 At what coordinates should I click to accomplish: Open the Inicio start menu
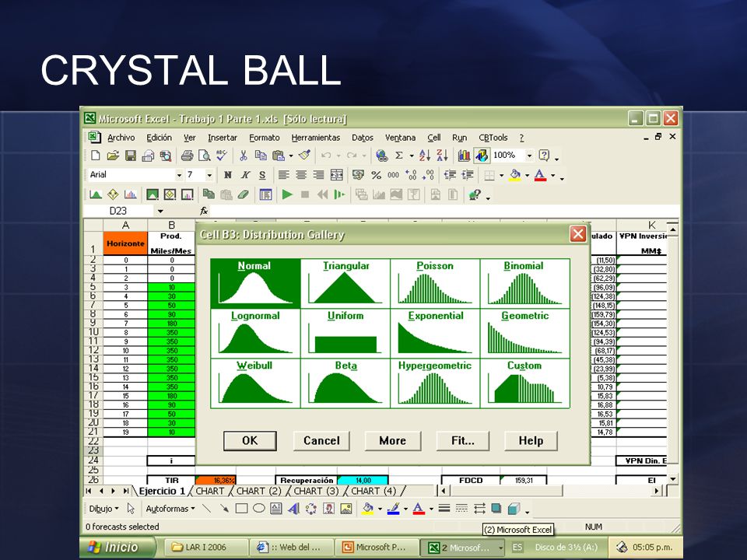[117, 547]
